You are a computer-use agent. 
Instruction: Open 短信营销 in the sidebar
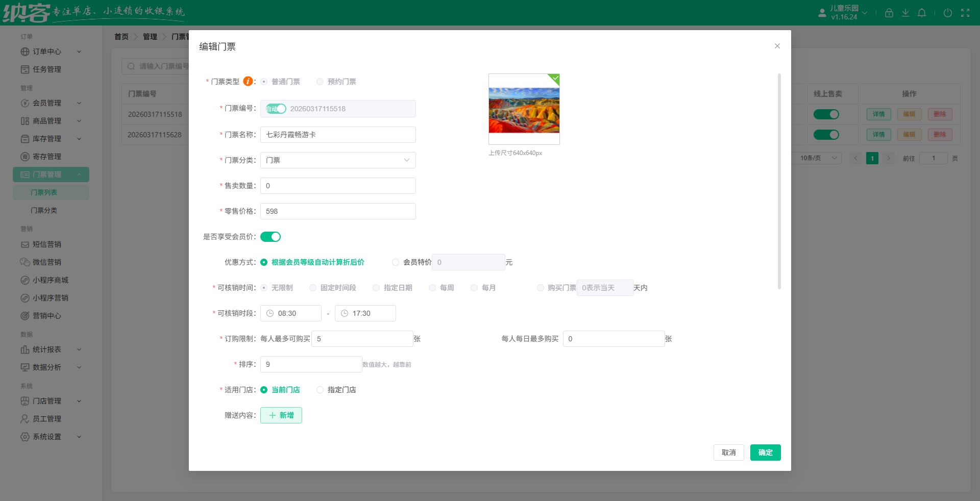pyautogui.click(x=46, y=244)
